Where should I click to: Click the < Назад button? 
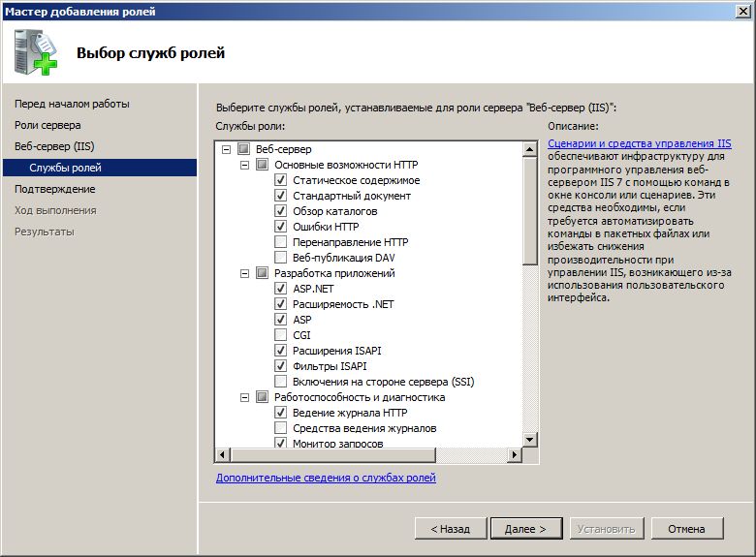pos(450,529)
